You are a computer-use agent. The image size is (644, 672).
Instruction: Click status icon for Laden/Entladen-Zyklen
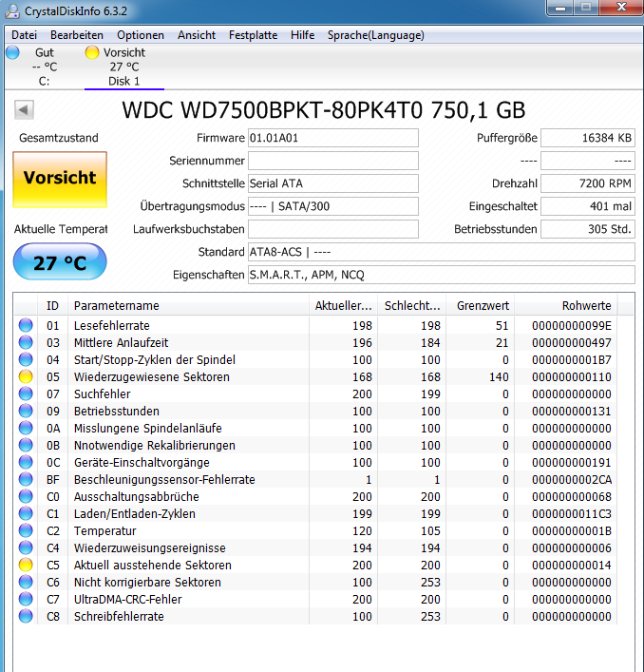pyautogui.click(x=26, y=513)
